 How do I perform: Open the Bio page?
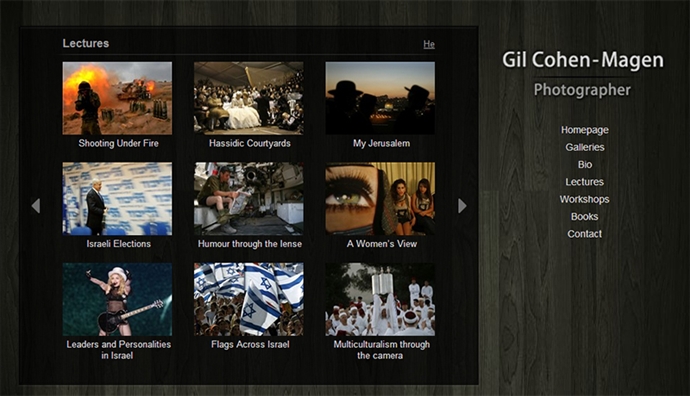(x=584, y=165)
